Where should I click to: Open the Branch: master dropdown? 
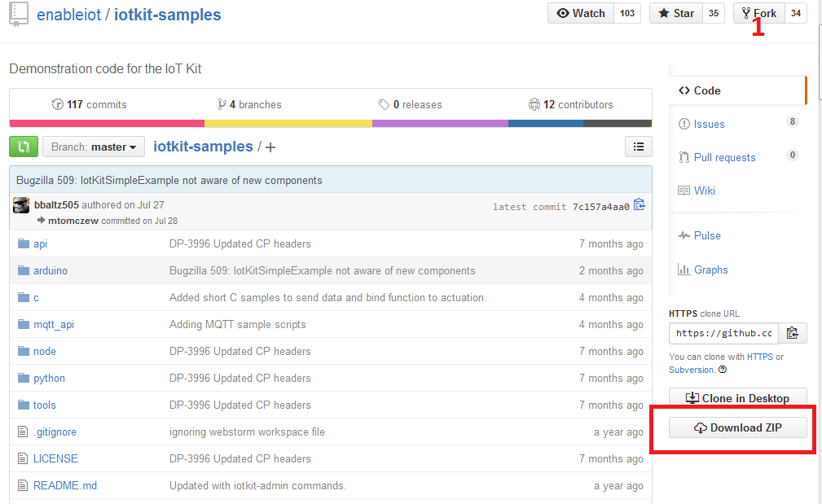point(94,147)
